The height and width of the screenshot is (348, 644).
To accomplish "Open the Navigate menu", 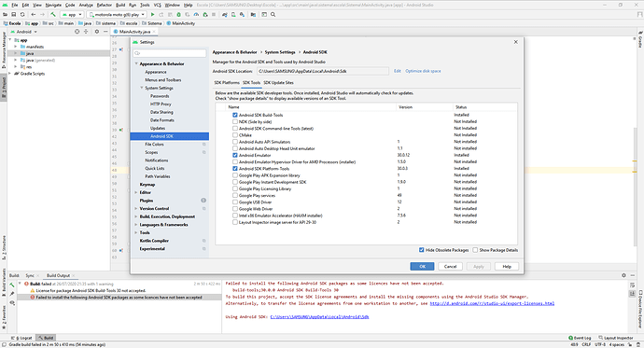I will (x=53, y=5).
